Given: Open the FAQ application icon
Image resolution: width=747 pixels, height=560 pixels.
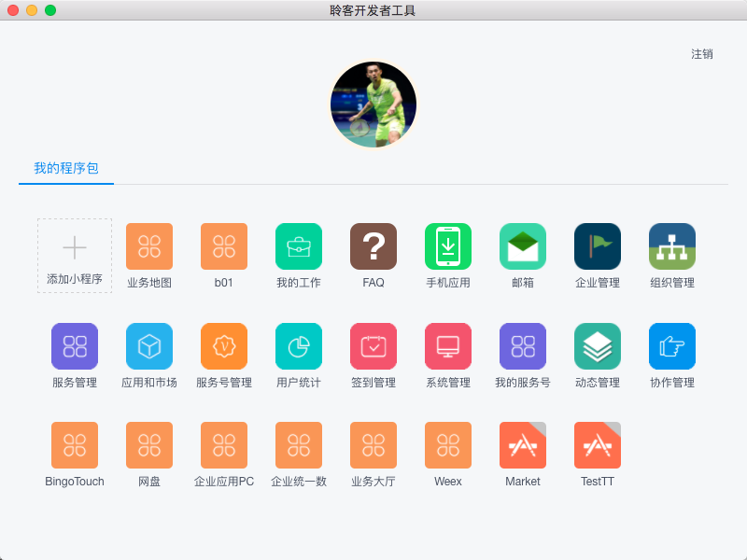Looking at the screenshot, I should [x=373, y=246].
